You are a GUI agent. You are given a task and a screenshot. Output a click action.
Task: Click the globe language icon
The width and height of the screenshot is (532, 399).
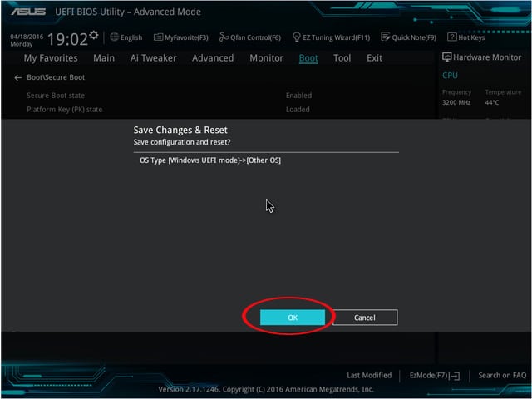pos(115,37)
